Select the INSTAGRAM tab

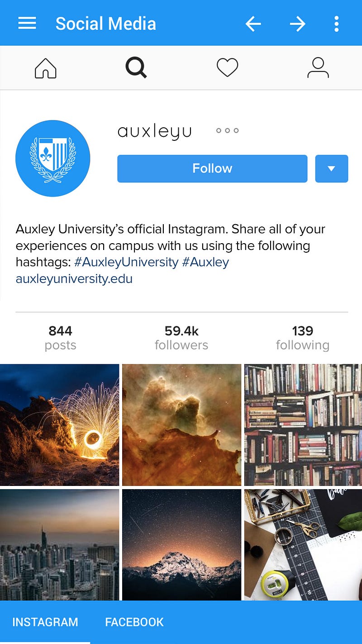coord(45,622)
